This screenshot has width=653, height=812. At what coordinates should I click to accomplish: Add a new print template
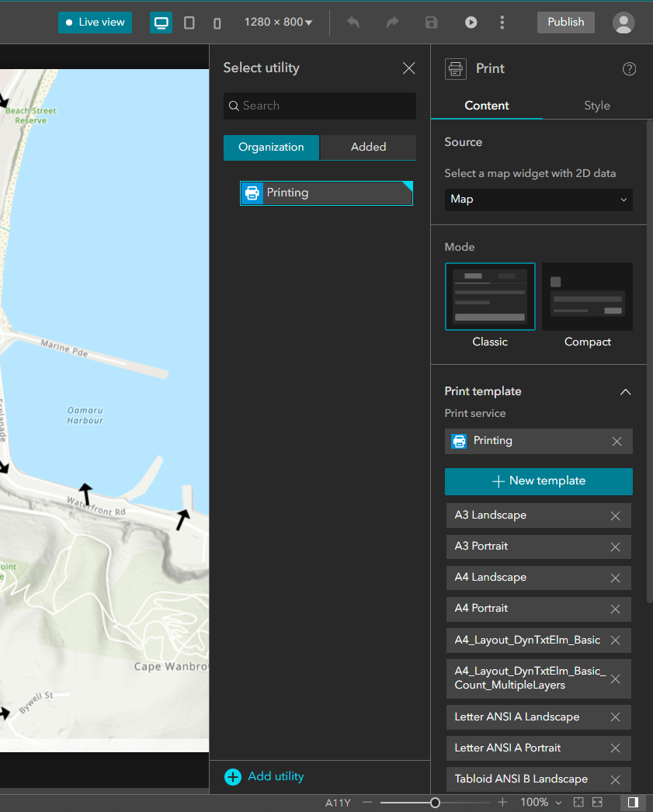pos(538,481)
